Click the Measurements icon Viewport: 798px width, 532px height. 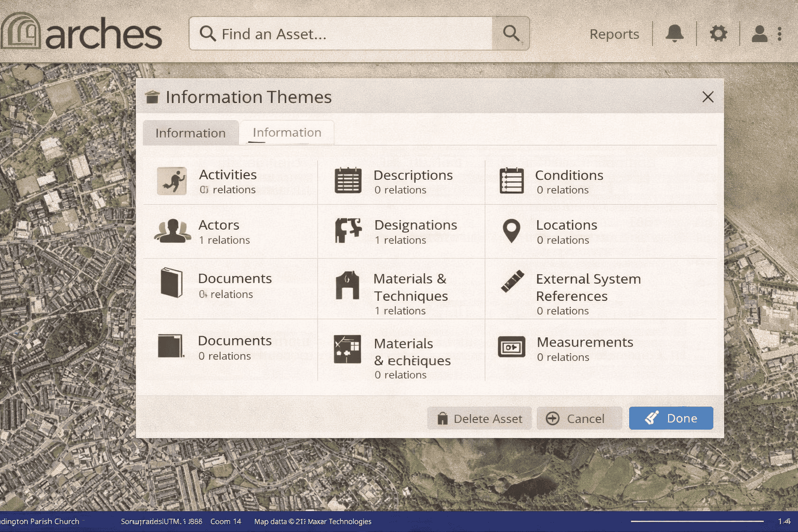coord(511,347)
